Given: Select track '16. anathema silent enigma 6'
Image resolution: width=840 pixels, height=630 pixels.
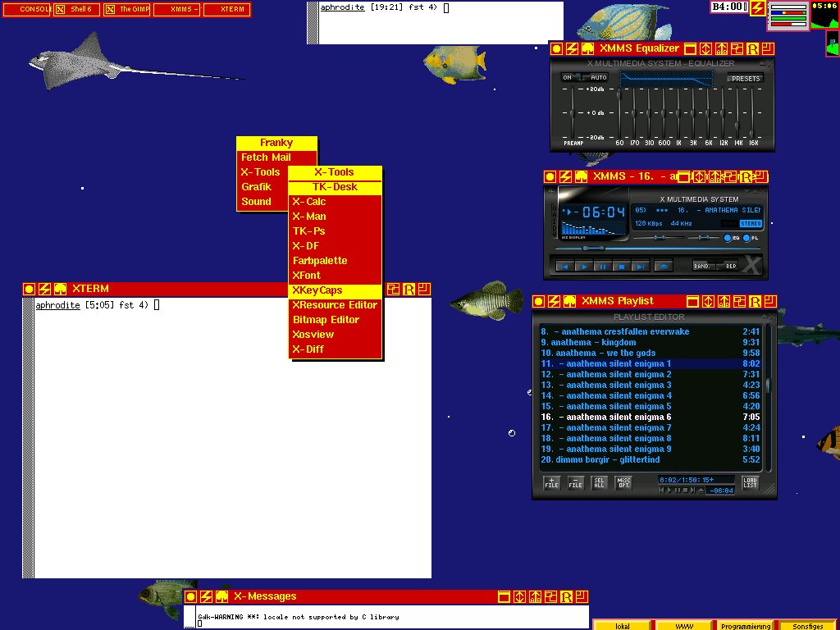Looking at the screenshot, I should point(650,417).
